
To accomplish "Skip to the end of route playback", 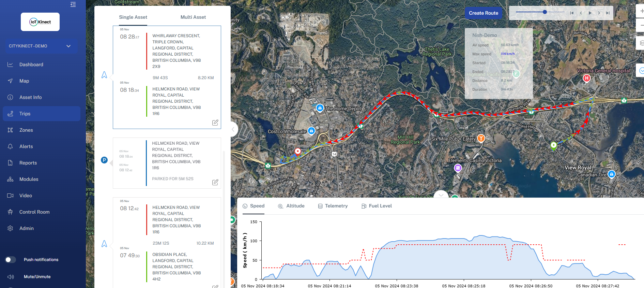I will (x=608, y=13).
